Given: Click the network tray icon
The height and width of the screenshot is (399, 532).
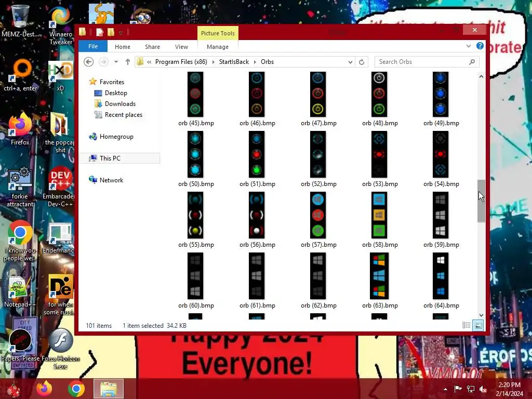Looking at the screenshot, I should [471, 389].
